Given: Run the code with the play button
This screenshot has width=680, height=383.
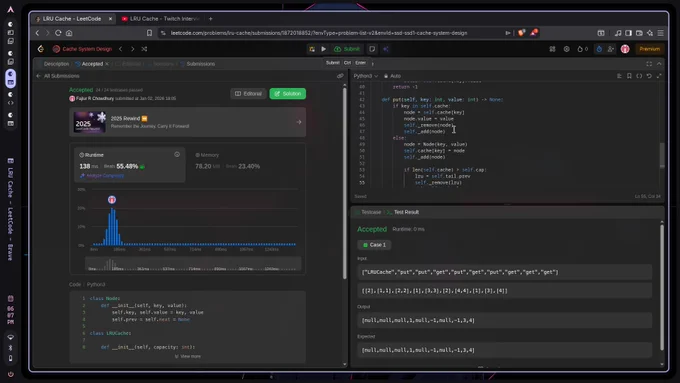Looking at the screenshot, I should pos(324,49).
